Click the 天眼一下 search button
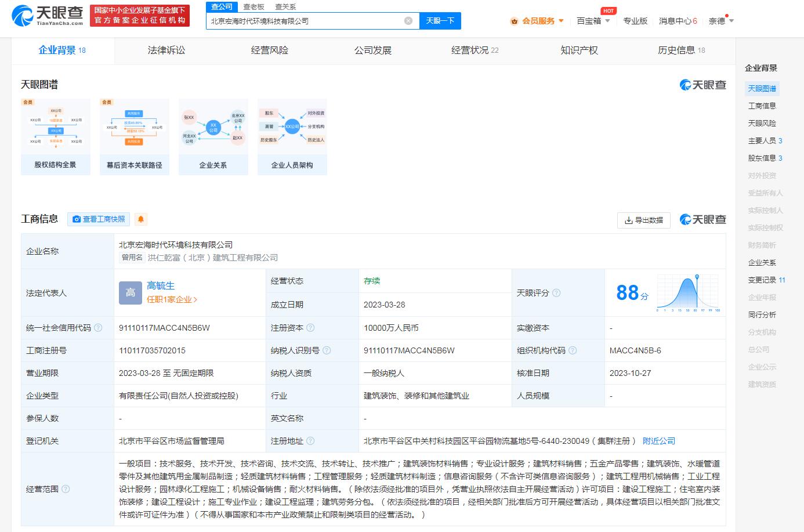Image resolution: width=804 pixels, height=532 pixels. click(440, 21)
